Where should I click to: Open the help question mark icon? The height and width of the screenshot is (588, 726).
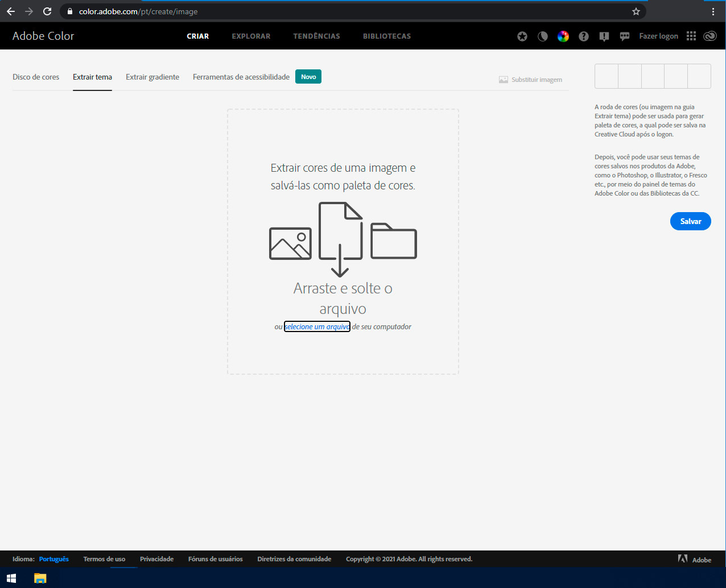(584, 36)
